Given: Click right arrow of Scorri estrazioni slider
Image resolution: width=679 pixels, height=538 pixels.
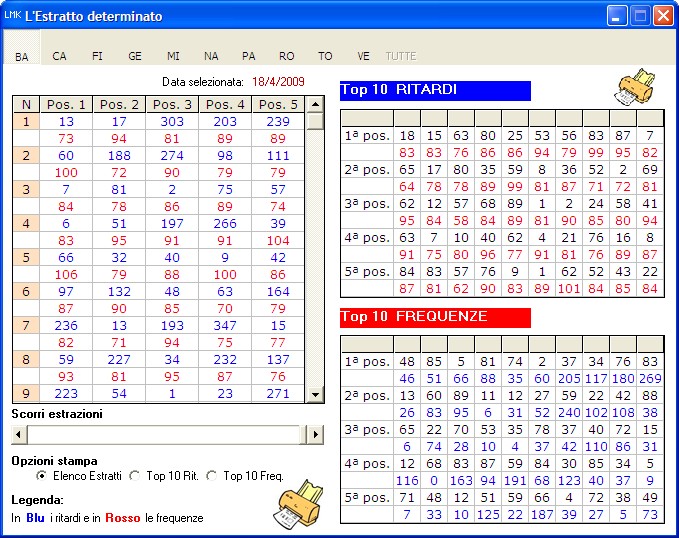Looking at the screenshot, I should [315, 434].
